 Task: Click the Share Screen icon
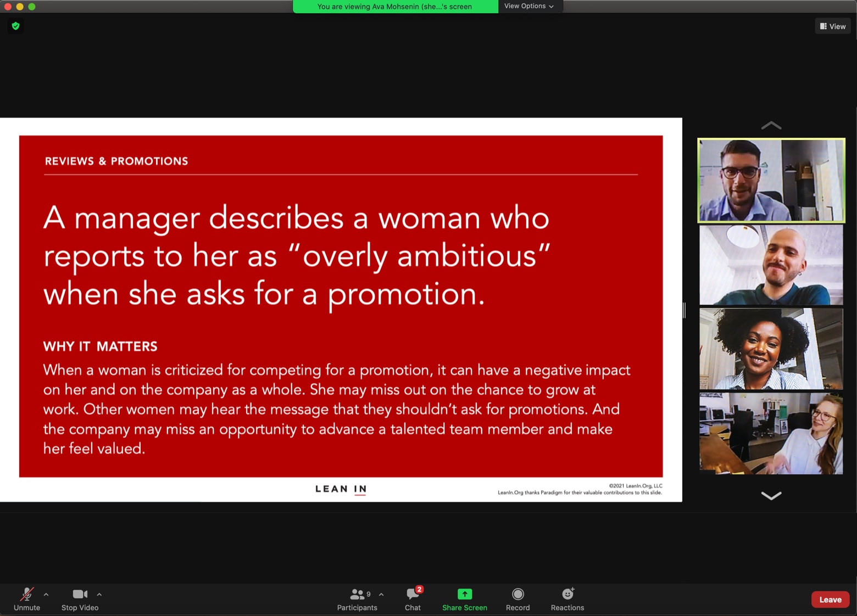pos(464,594)
